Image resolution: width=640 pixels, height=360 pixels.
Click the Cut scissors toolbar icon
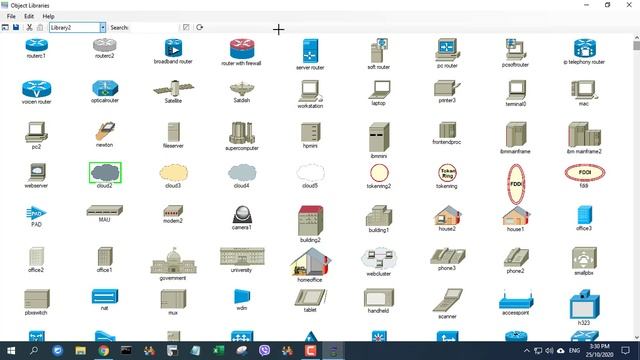pos(29,27)
